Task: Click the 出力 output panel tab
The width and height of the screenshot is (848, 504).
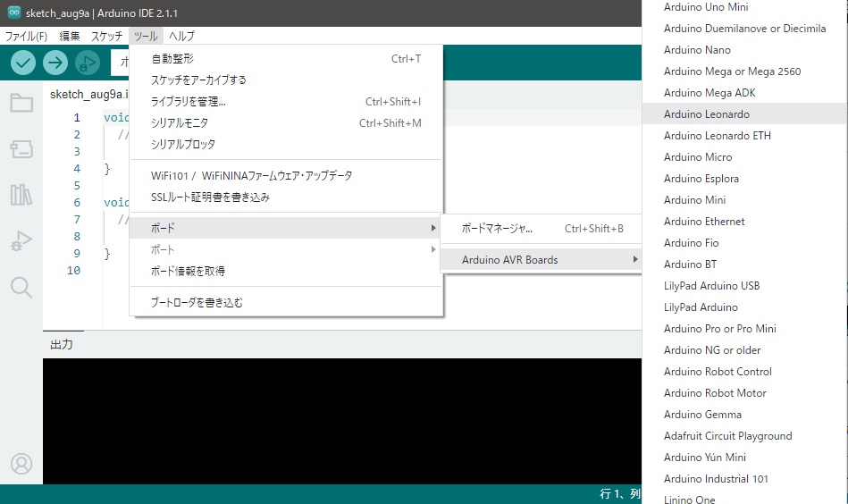Action: point(61,344)
